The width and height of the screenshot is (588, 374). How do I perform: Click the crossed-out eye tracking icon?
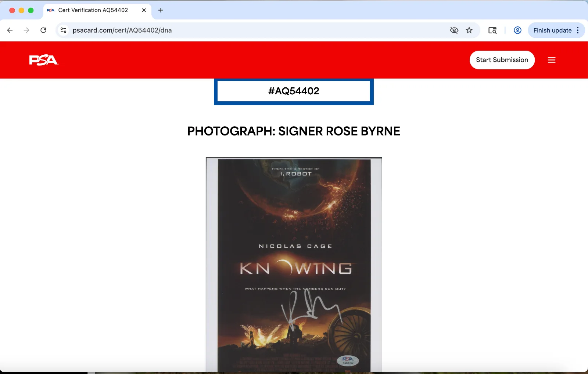454,30
